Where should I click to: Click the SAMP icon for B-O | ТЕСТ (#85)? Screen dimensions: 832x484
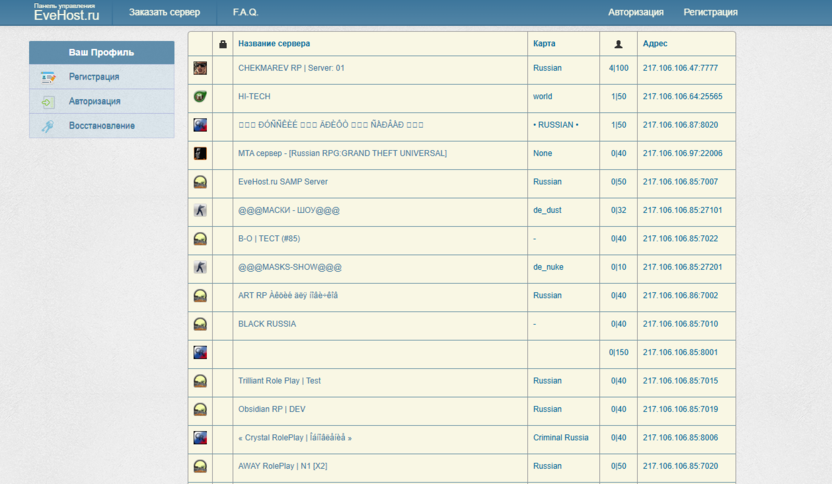click(200, 239)
